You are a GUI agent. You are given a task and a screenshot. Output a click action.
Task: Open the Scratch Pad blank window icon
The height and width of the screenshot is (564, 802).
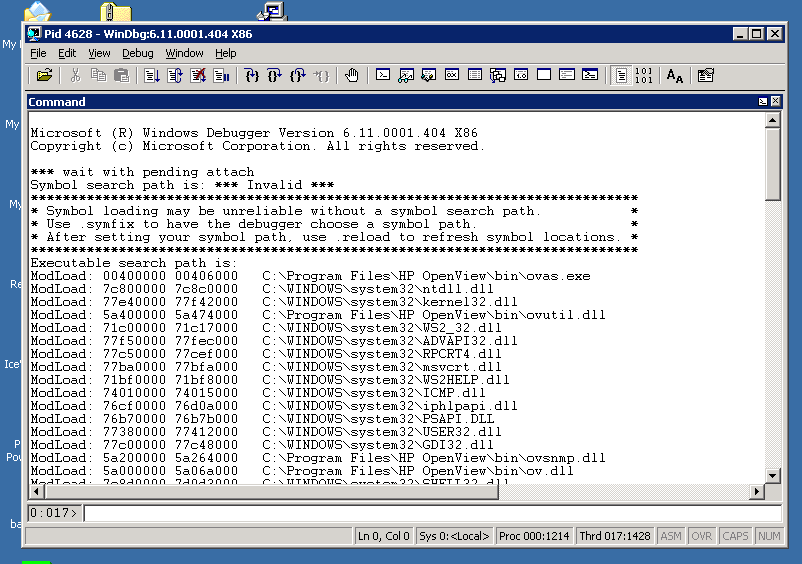coord(544,75)
